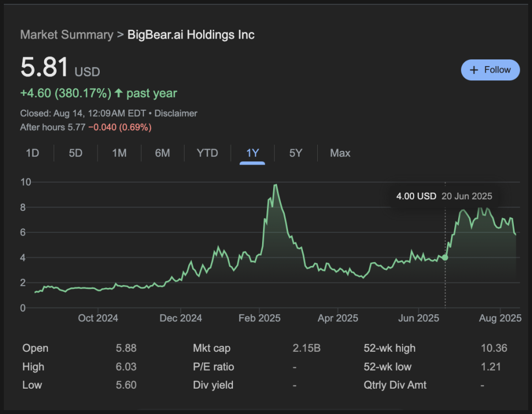Viewport: 532px width, 414px height.
Task: Switch to the 6M range tab
Action: 162,153
